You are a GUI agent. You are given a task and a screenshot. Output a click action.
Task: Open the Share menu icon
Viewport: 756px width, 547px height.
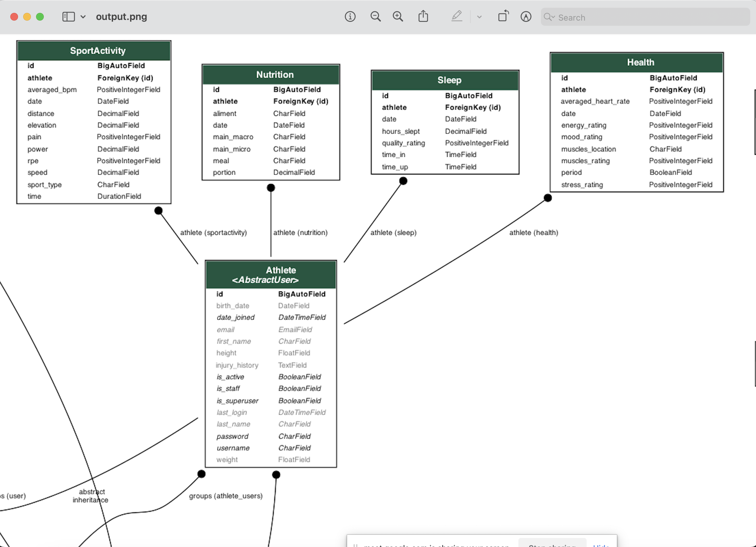423,16
